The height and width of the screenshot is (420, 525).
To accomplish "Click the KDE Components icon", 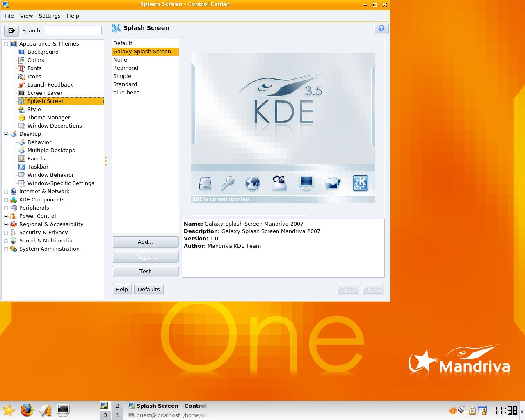I will pyautogui.click(x=14, y=200).
